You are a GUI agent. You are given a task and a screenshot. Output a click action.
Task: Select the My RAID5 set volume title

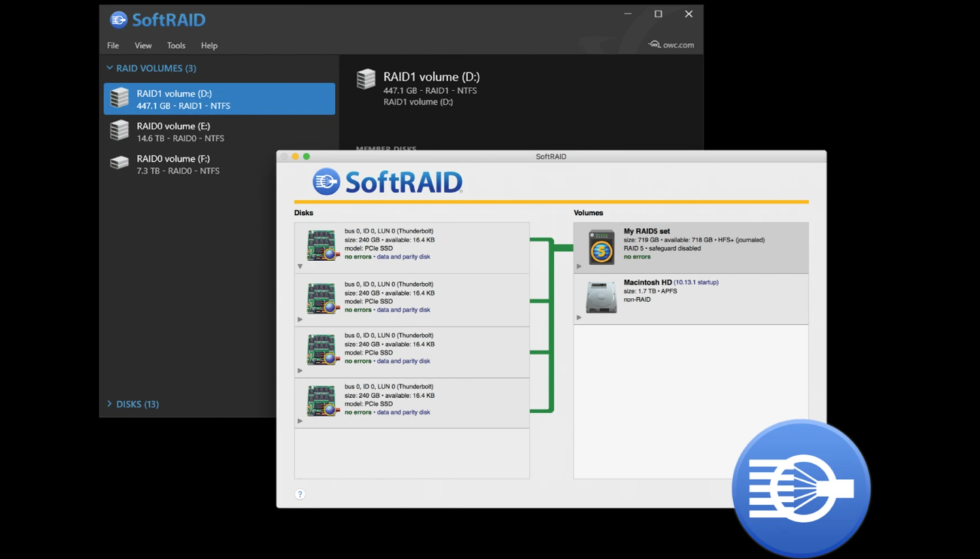coord(647,231)
